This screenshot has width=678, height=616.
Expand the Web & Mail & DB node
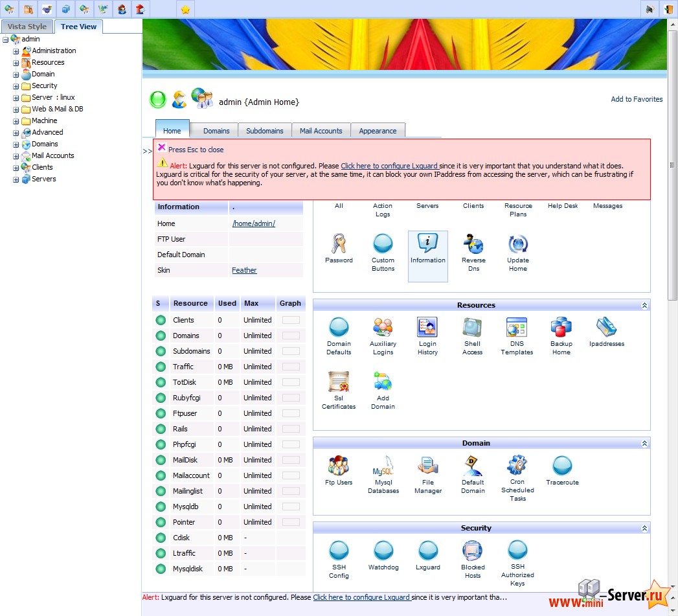point(16,109)
